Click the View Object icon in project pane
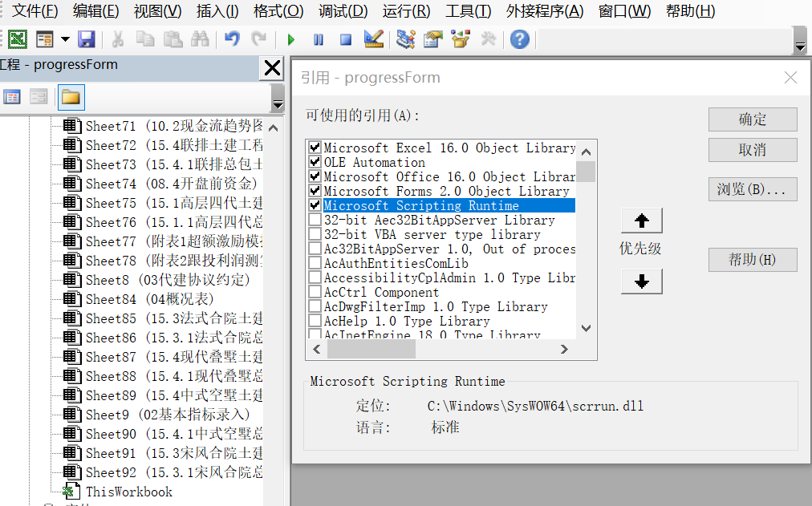The width and height of the screenshot is (812, 506). tap(39, 97)
